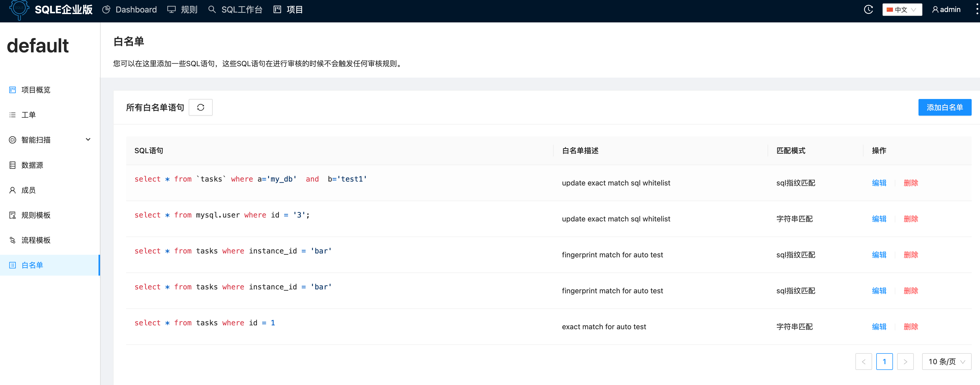
Task: Edit the first whitelist entry
Action: tap(879, 183)
